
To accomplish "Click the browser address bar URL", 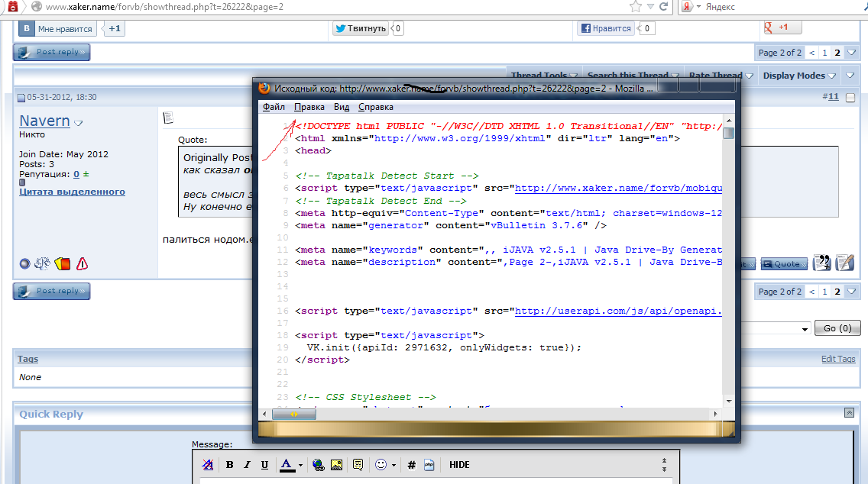I will point(164,7).
